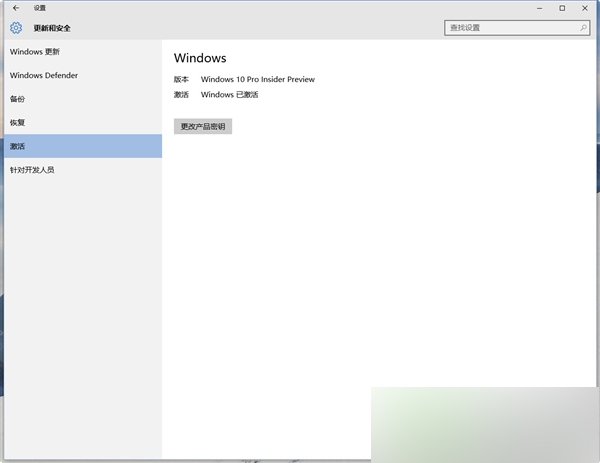The width and height of the screenshot is (600, 463).
Task: Select 备份 in the sidebar
Action: [83, 99]
